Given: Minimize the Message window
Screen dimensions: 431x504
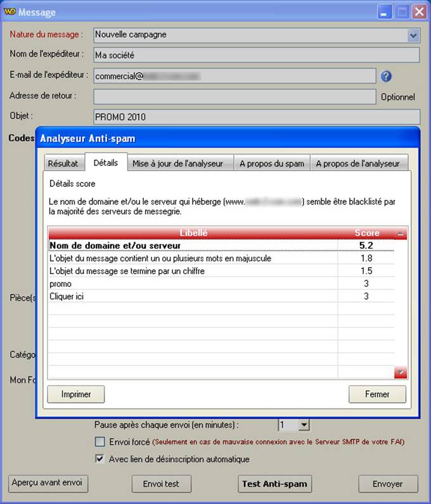Looking at the screenshot, I should pyautogui.click(x=384, y=12).
